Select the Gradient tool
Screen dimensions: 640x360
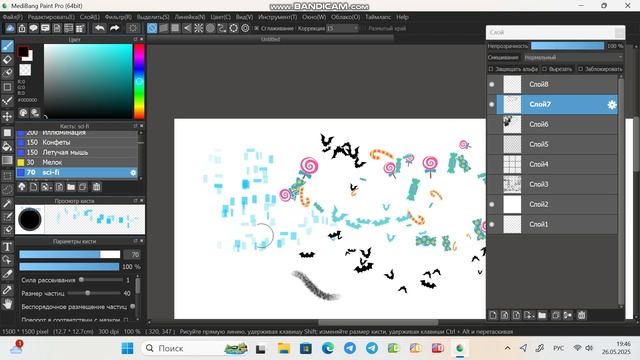coord(7,160)
